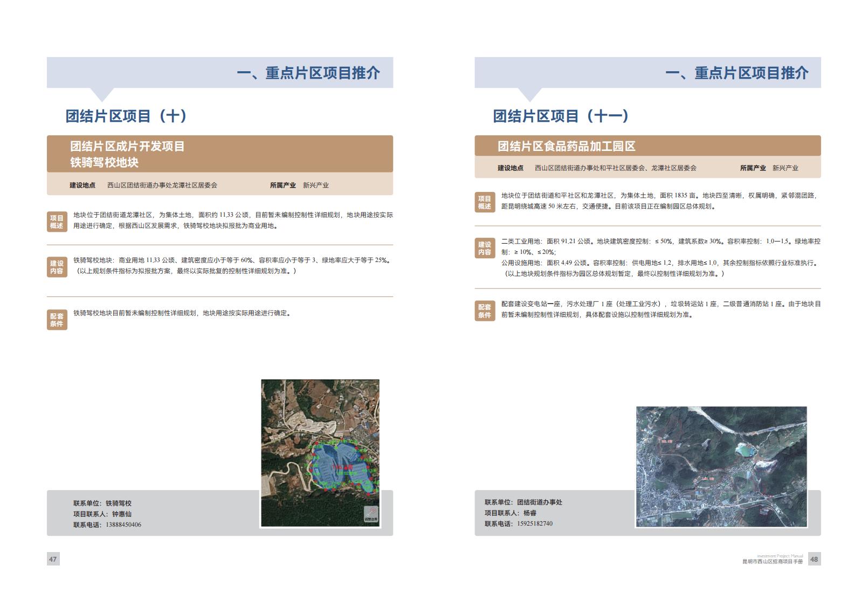This screenshot has height=593, width=868.
Task: Click the right page header 一、重点片区项目推介
Action: (736, 73)
